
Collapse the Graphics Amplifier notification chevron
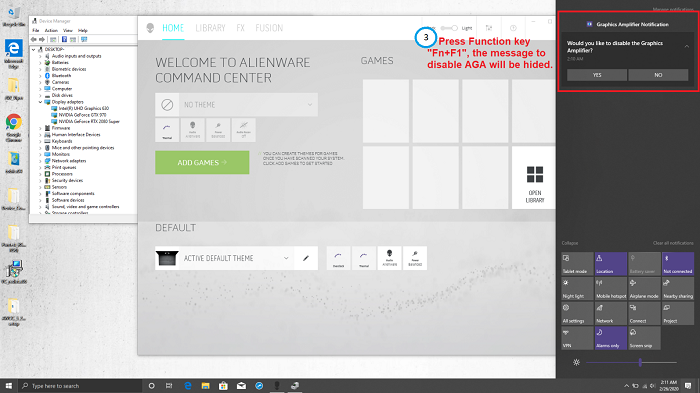pyautogui.click(x=687, y=46)
